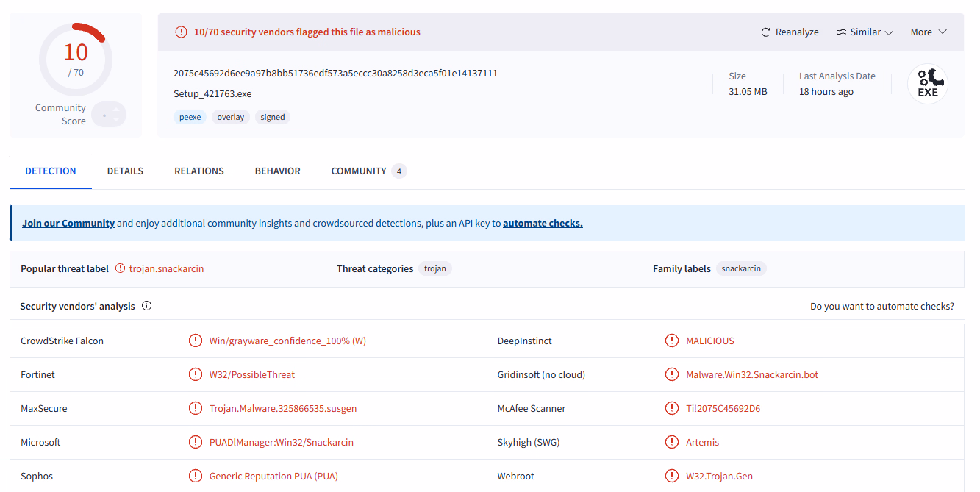Viewport: 980px width, 492px height.
Task: Click the Artemis result text
Action: click(703, 442)
